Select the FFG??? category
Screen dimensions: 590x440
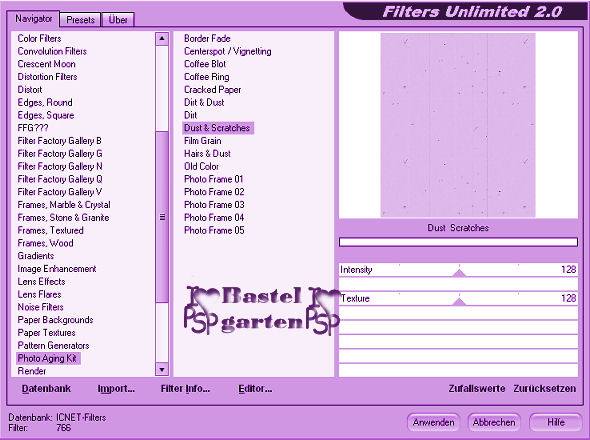(x=33, y=128)
